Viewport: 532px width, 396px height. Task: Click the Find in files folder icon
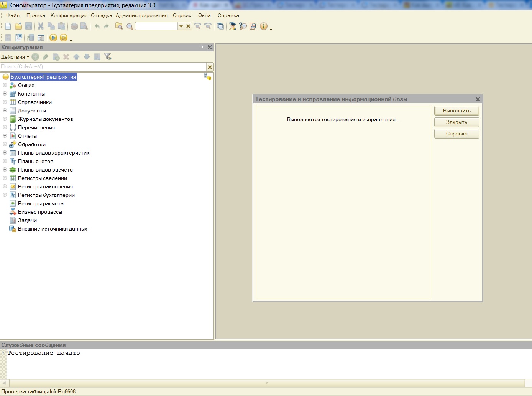pos(119,26)
